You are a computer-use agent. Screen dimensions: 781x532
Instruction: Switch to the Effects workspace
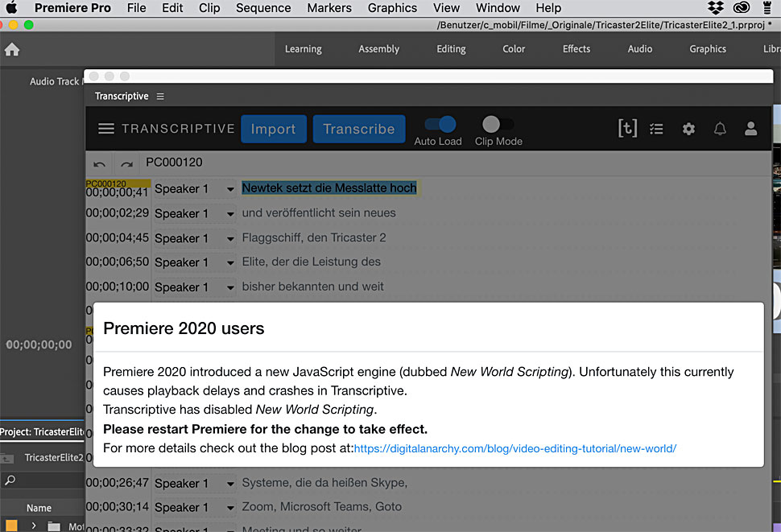[576, 49]
